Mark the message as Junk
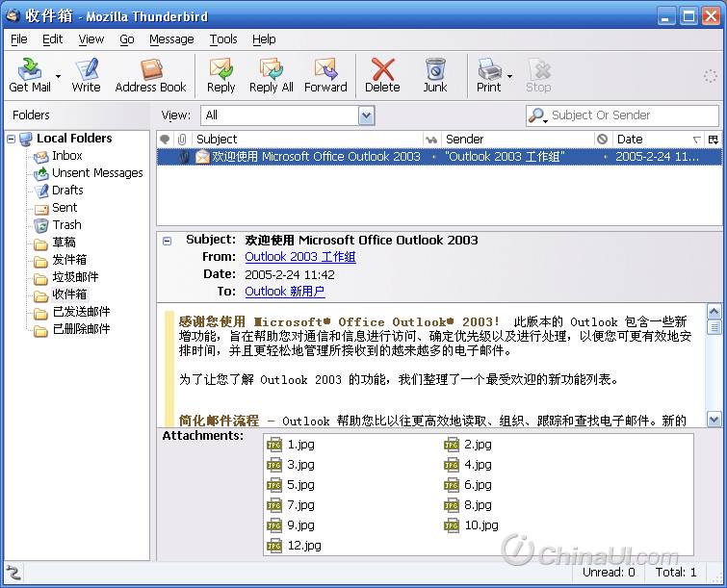The height and width of the screenshot is (588, 727). click(435, 74)
